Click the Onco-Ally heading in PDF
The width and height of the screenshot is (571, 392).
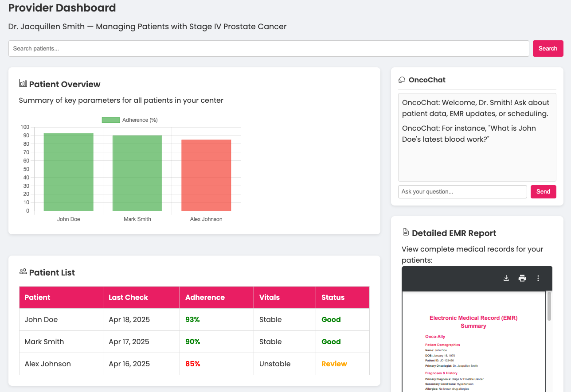[435, 337]
